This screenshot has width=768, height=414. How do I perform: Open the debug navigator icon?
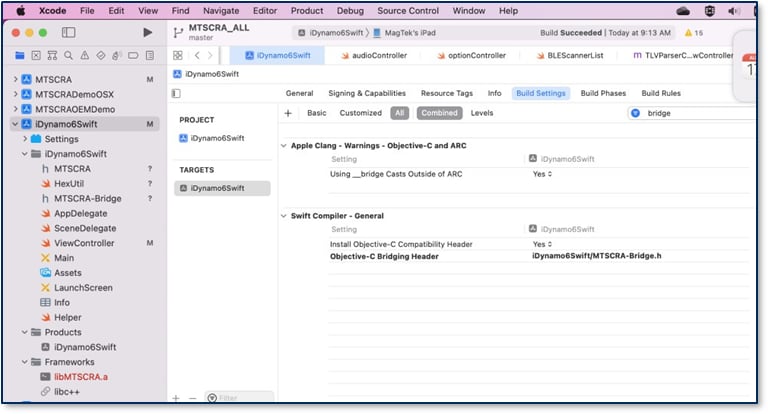tap(117, 55)
